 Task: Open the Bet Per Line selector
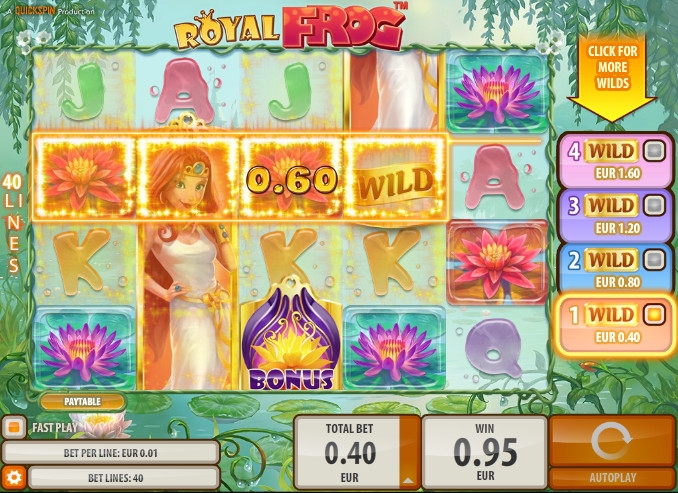click(x=111, y=453)
